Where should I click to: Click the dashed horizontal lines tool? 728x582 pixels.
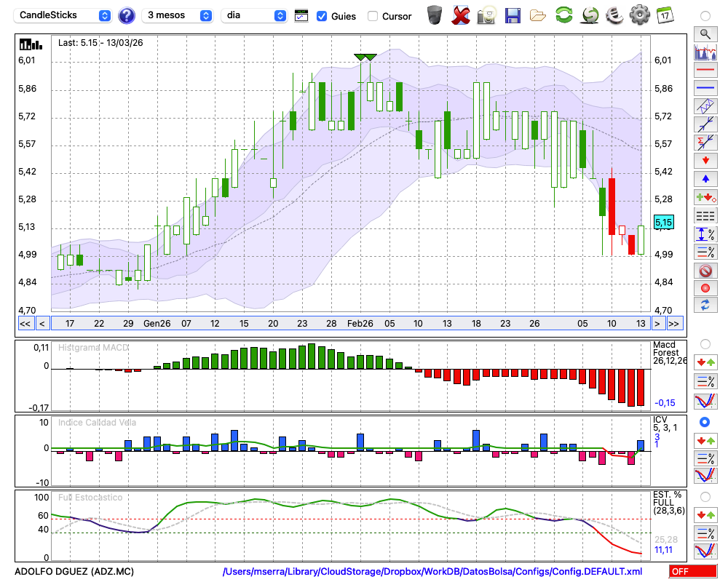[x=705, y=215]
